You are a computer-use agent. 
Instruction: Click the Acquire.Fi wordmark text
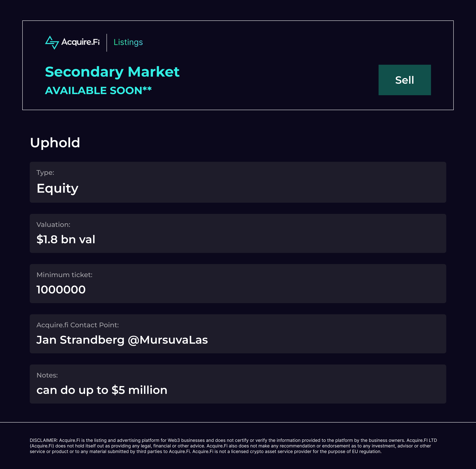[x=81, y=42]
